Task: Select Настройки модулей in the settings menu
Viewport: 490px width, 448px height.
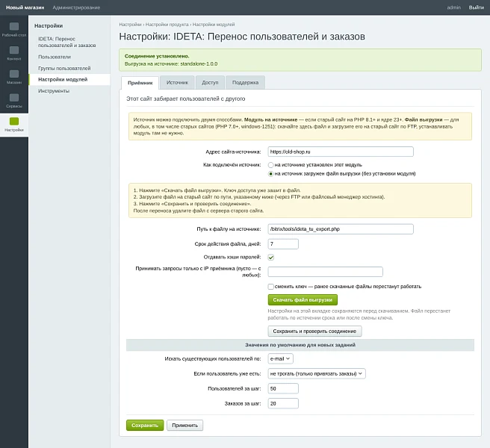Action: [69, 79]
